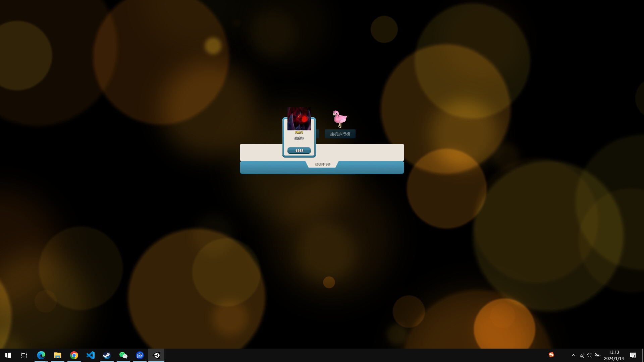644x362 pixels.
Task: Launch Steam from the taskbar
Action: [x=107, y=355]
